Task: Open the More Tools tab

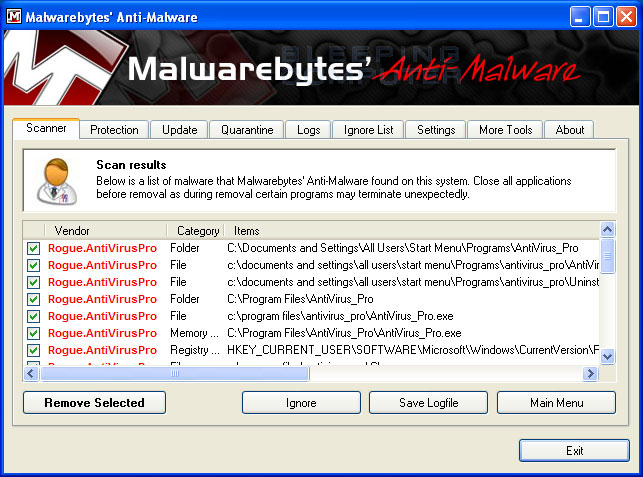Action: 506,130
